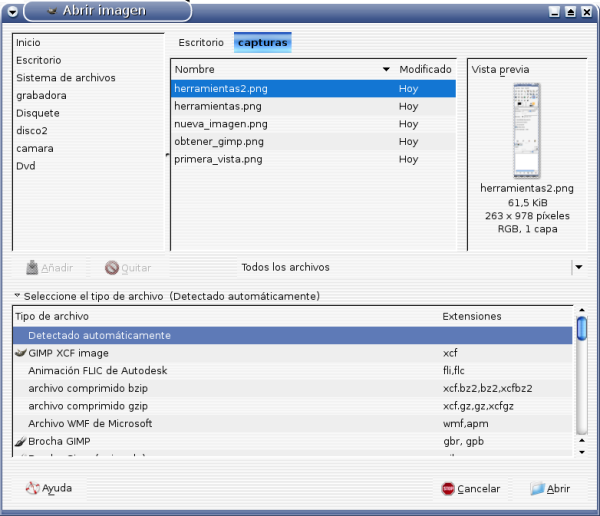The width and height of the screenshot is (600, 516).
Task: Click the Añadir bookmark icon
Action: pyautogui.click(x=33, y=267)
